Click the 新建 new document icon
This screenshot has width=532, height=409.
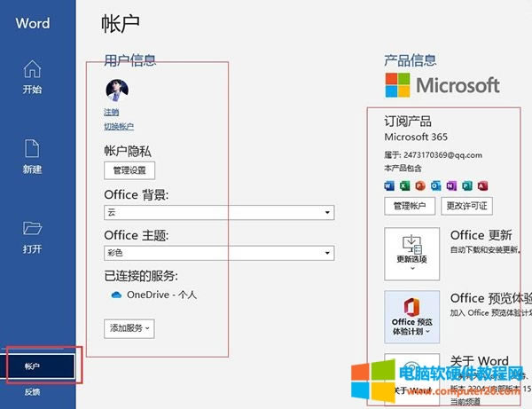(x=32, y=149)
